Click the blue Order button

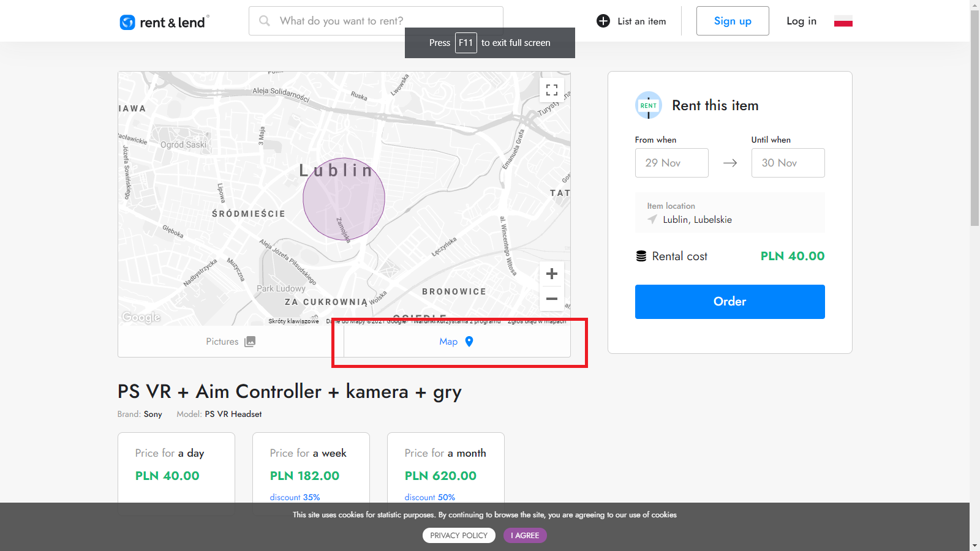click(730, 302)
